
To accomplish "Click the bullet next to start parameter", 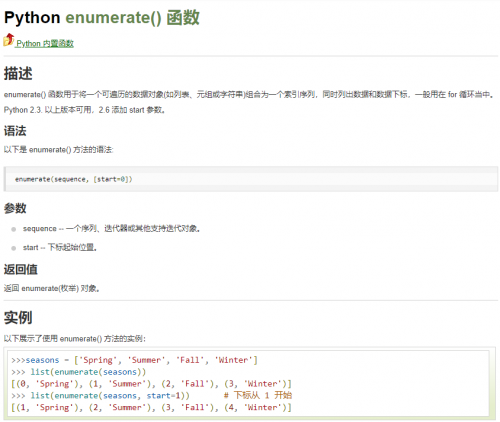I will click(x=14, y=248).
